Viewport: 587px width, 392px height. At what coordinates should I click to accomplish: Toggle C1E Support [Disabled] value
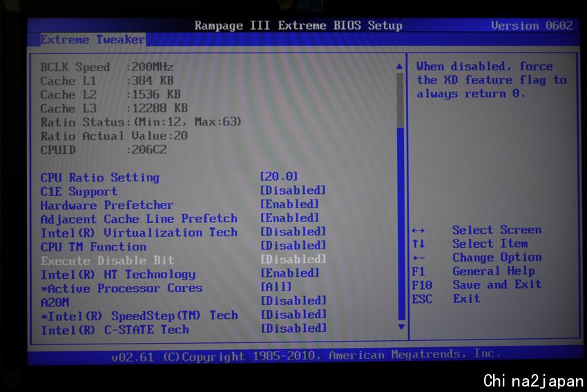(293, 190)
